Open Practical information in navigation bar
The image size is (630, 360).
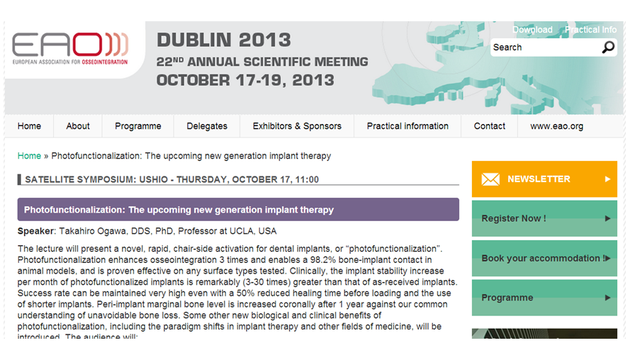[x=407, y=126]
